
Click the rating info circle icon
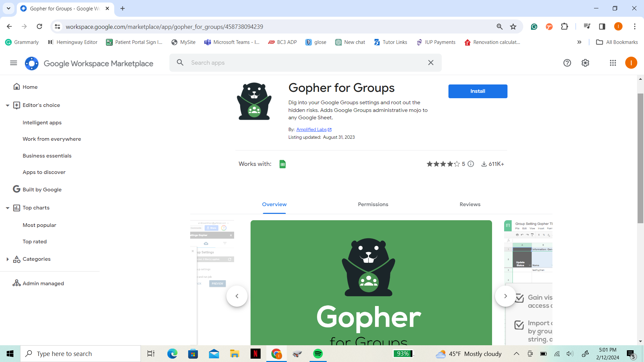pos(471,164)
